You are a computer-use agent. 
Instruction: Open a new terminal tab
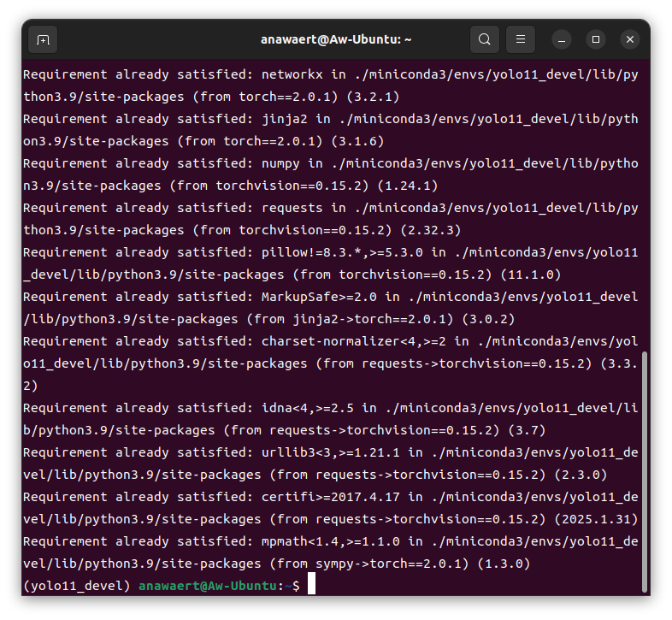(43, 39)
